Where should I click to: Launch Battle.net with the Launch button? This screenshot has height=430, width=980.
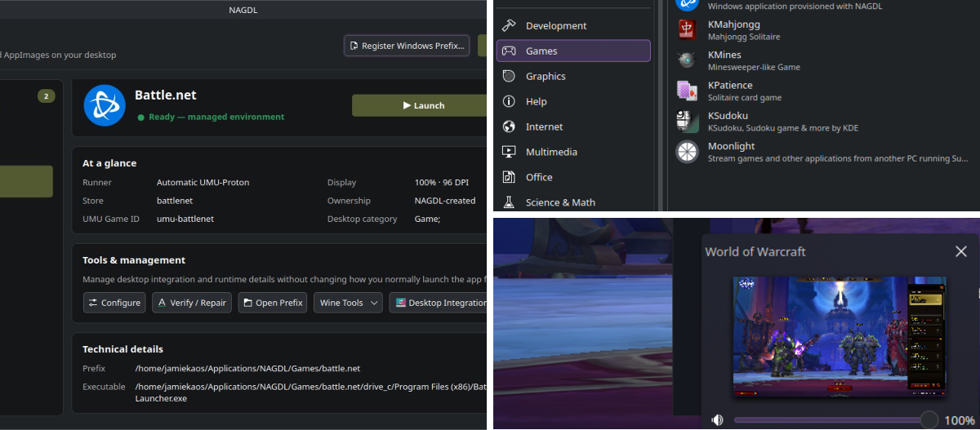pos(420,105)
